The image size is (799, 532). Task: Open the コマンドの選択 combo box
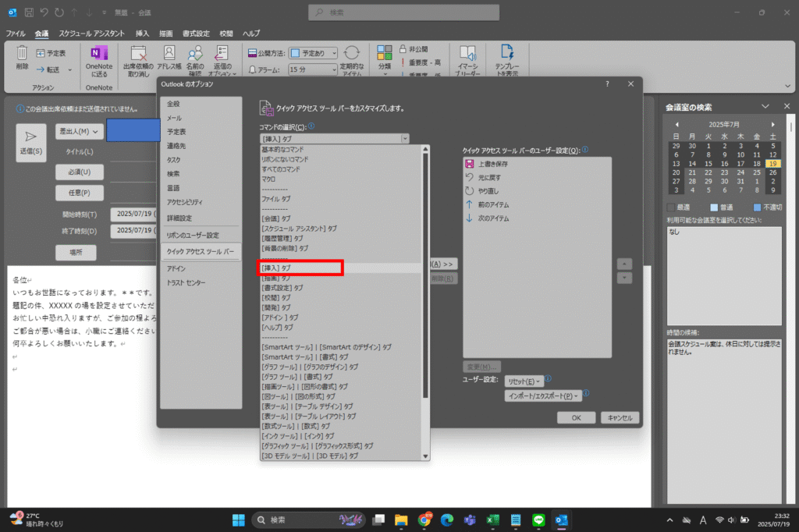point(334,139)
